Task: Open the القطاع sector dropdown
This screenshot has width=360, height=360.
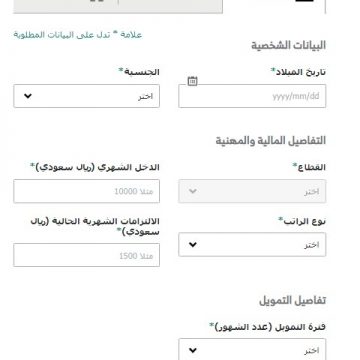Action: point(252,191)
